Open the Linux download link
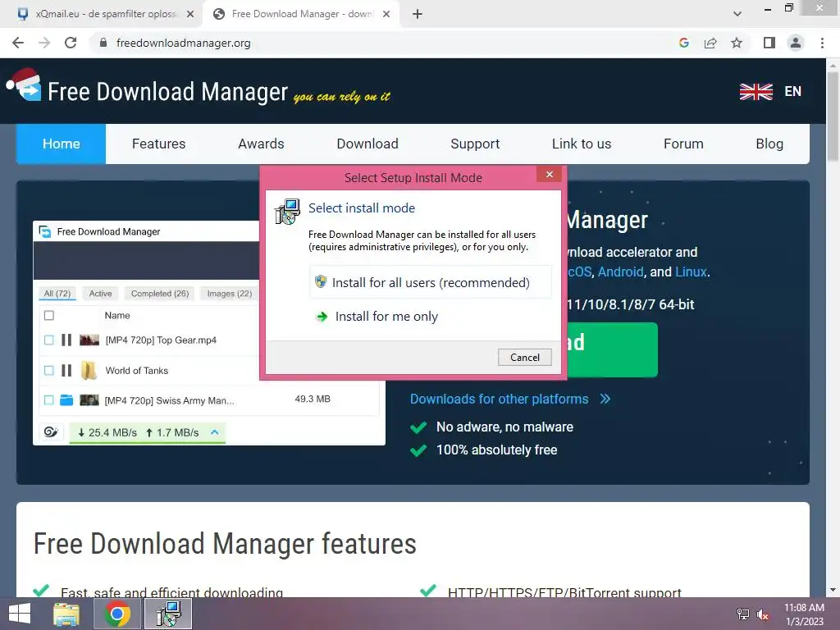 pyautogui.click(x=691, y=272)
